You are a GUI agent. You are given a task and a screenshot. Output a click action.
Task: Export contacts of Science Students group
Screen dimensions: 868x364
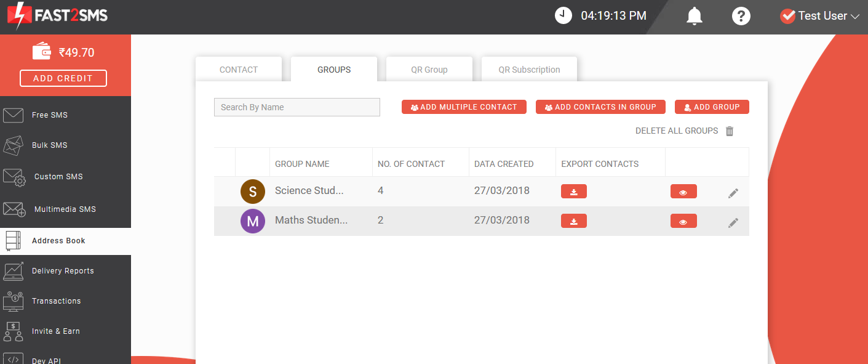click(x=574, y=192)
